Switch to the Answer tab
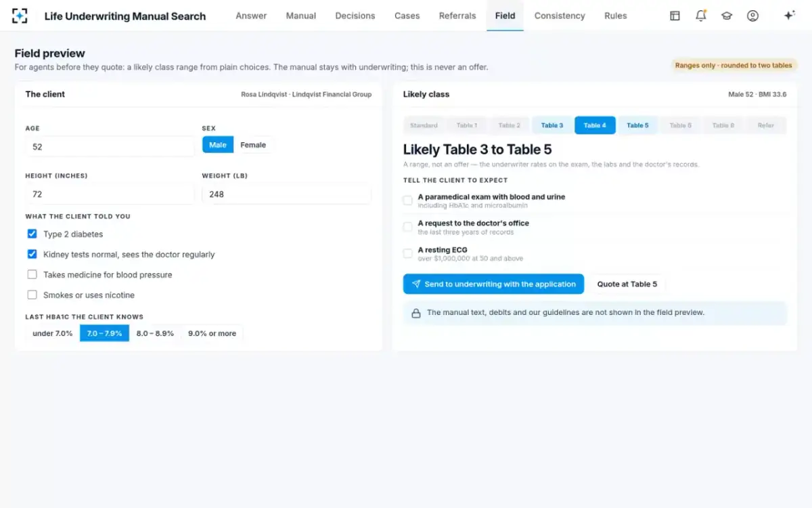The width and height of the screenshot is (812, 508). [251, 16]
